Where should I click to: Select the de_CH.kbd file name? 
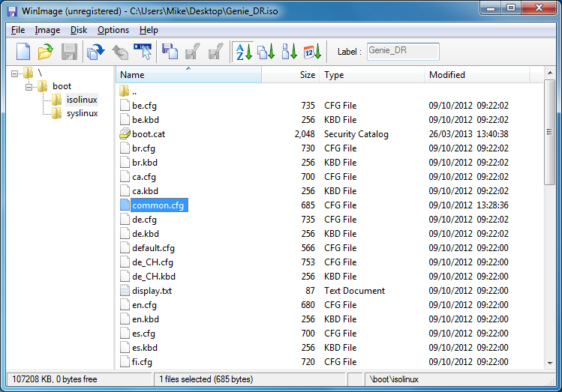153,277
